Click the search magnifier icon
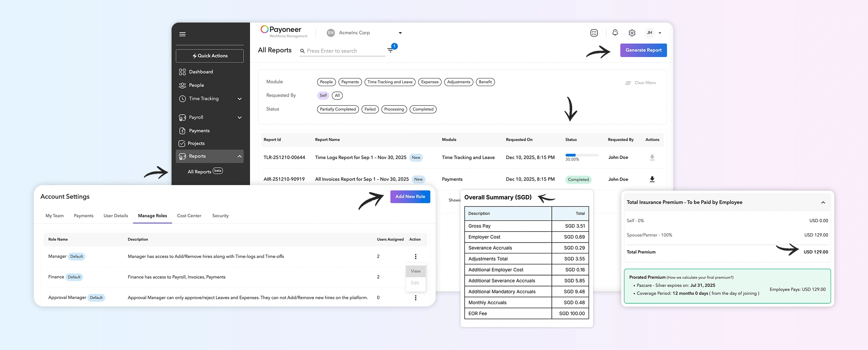Viewport: 868px width, 350px height. coord(302,51)
